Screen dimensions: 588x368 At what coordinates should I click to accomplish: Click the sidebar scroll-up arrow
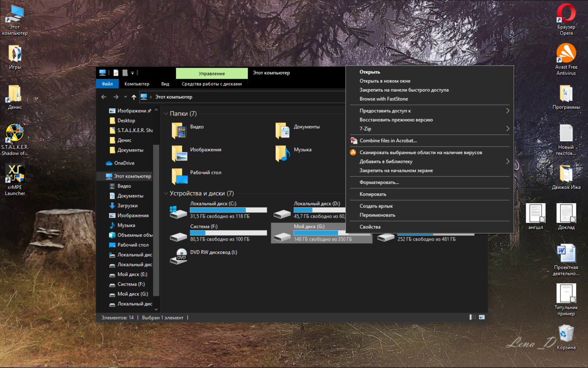[156, 110]
